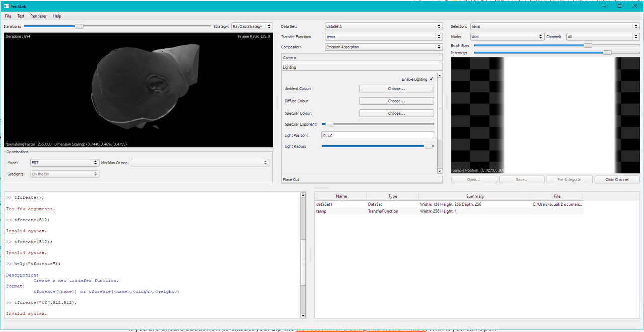Expand the Optimisations Mode dropdown
The height and width of the screenshot is (332, 644).
point(64,163)
